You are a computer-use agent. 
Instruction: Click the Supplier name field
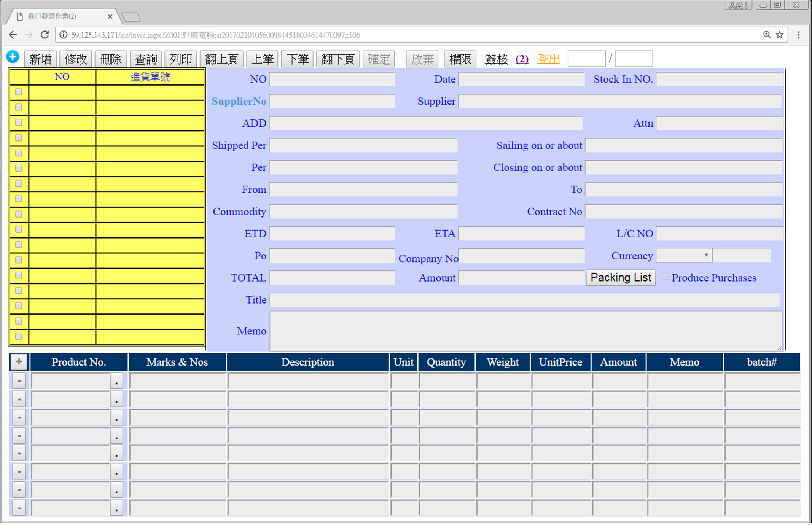[620, 101]
